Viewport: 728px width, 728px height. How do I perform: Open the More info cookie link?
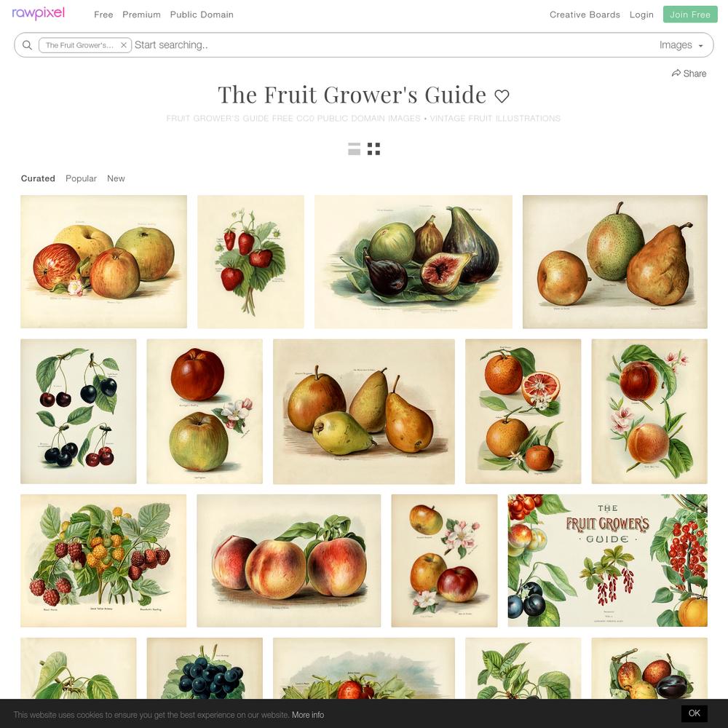(x=308, y=715)
